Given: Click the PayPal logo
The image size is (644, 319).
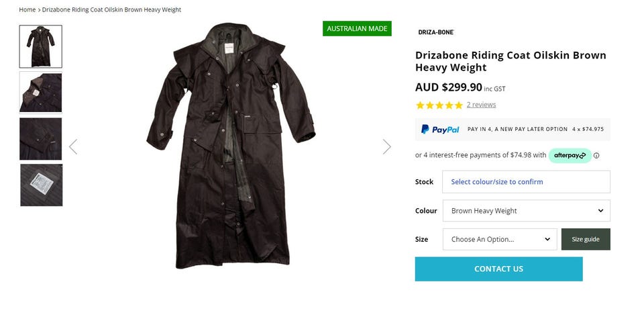Looking at the screenshot, I should click(440, 129).
